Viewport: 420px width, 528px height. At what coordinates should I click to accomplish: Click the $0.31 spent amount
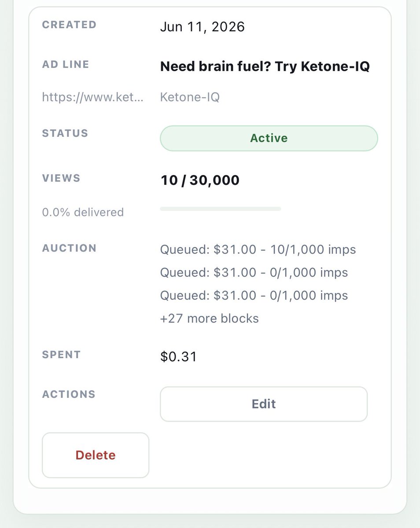178,356
